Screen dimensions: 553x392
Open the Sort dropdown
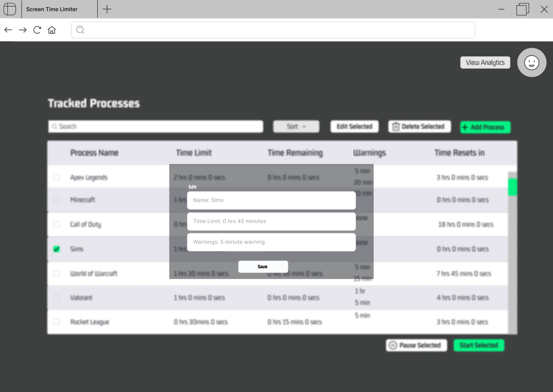pyautogui.click(x=296, y=126)
